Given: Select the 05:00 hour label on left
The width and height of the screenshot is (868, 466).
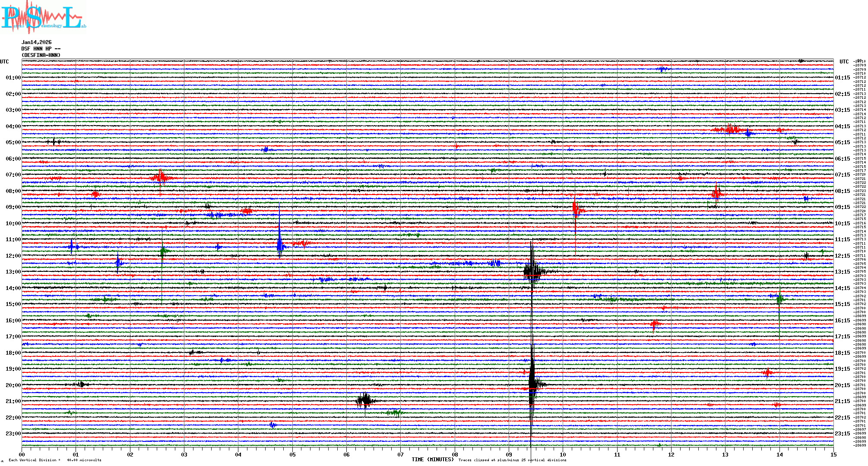Looking at the screenshot, I should tap(13, 142).
